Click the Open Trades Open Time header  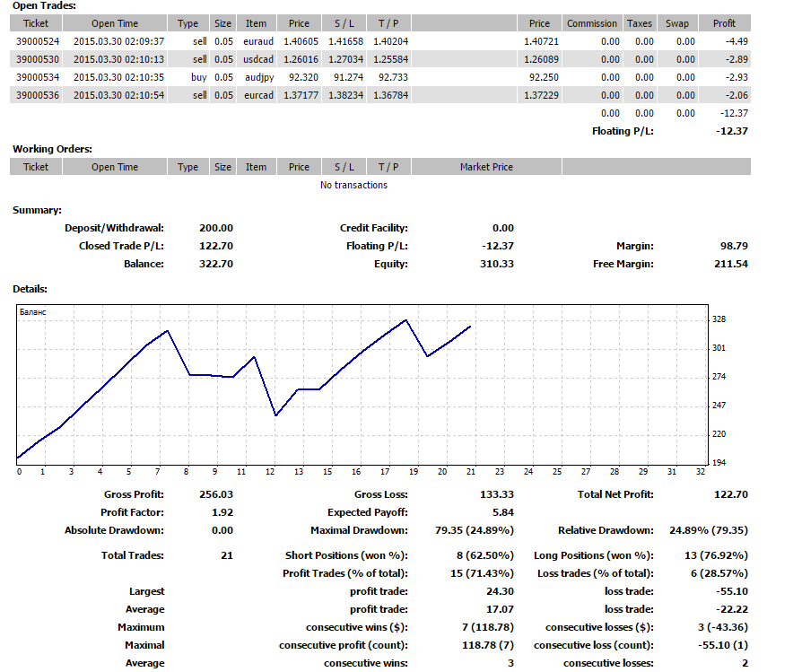[x=115, y=23]
